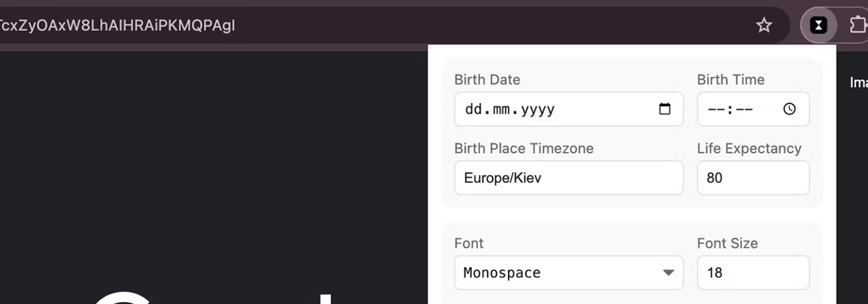Bookmark this page with the star icon
The width and height of the screenshot is (868, 304).
(764, 25)
